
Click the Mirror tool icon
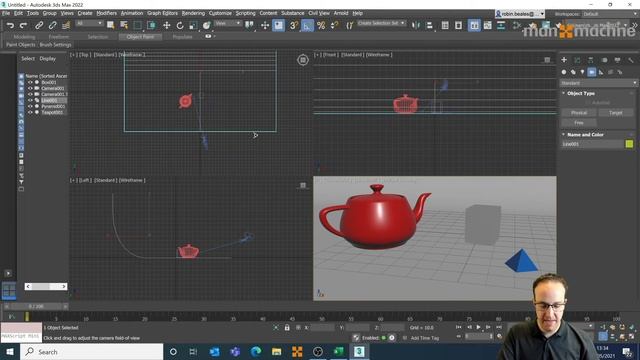tap(416, 25)
